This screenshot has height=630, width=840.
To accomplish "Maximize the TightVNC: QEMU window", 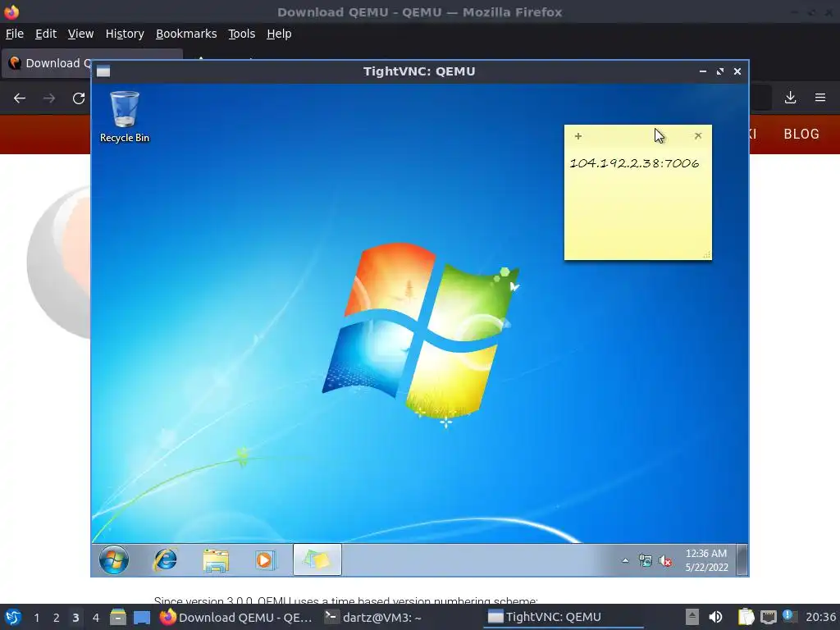I will [720, 71].
